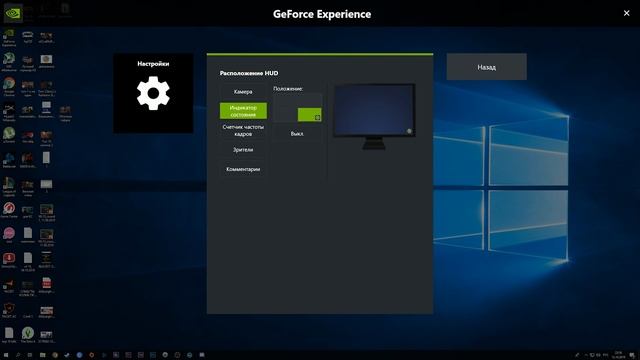Open the Windows notification center
The width and height of the screenshot is (640, 360).
tap(632, 355)
